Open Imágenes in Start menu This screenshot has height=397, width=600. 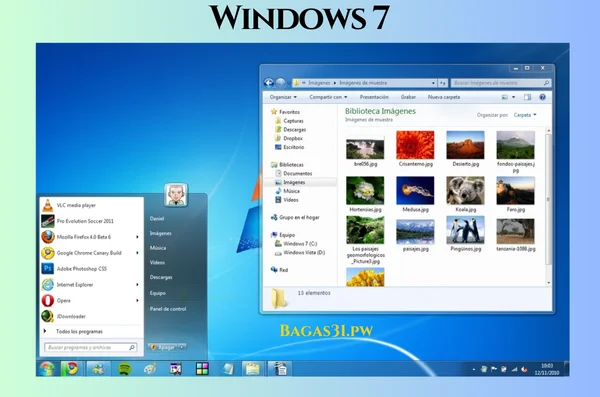coord(161,233)
